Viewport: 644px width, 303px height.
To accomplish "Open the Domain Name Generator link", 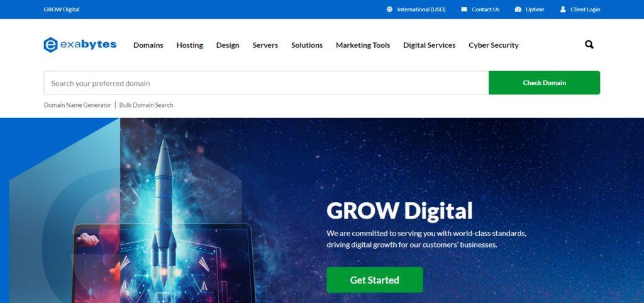I will [x=77, y=105].
